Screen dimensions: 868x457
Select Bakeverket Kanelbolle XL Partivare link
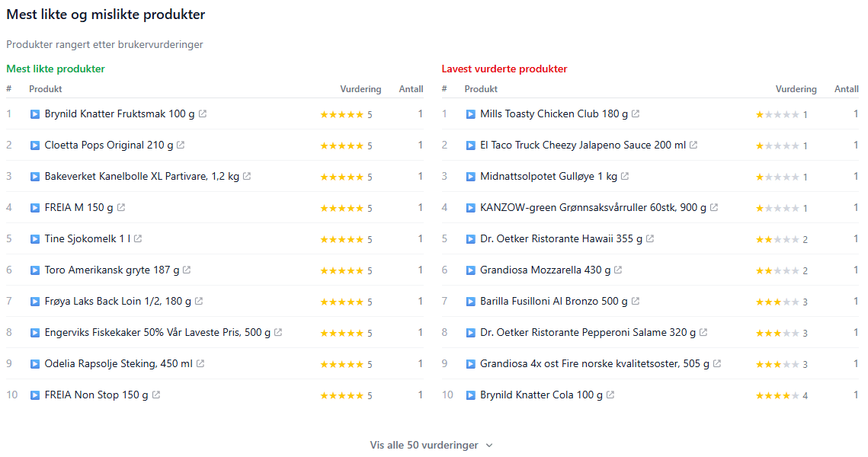(142, 177)
